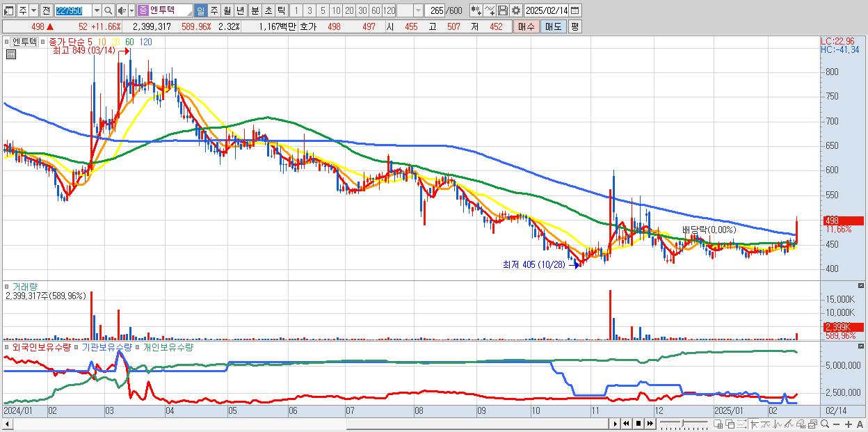
Task: Click the plus zoom-in icon at bottom
Action: [x=849, y=424]
